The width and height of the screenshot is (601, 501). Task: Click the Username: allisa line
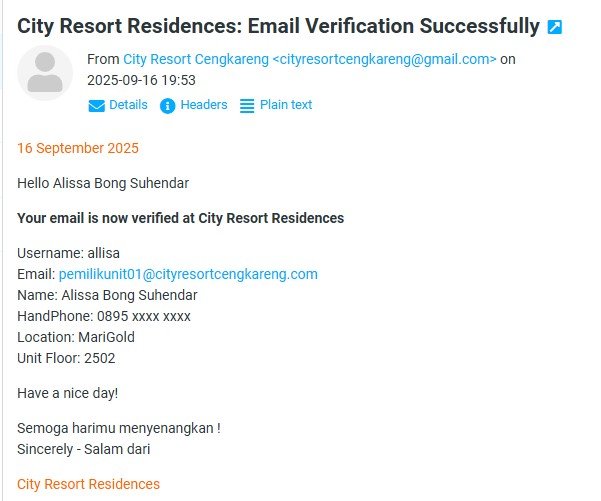coord(68,253)
